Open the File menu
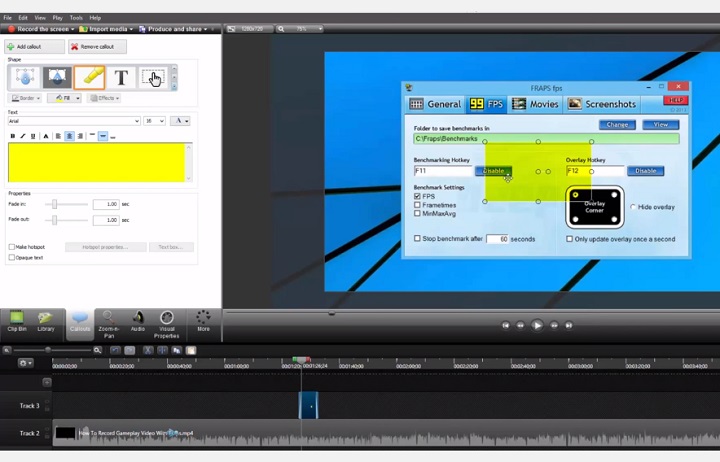 (7, 18)
